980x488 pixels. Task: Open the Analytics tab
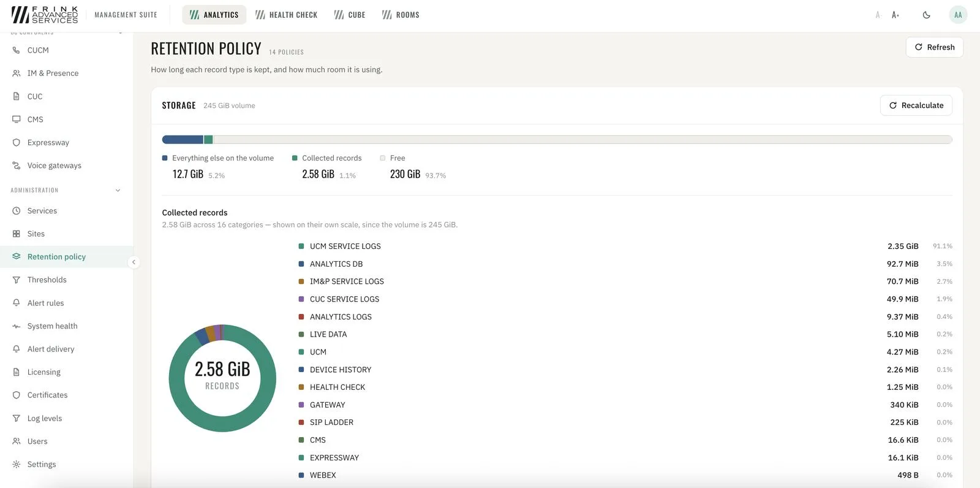(214, 15)
